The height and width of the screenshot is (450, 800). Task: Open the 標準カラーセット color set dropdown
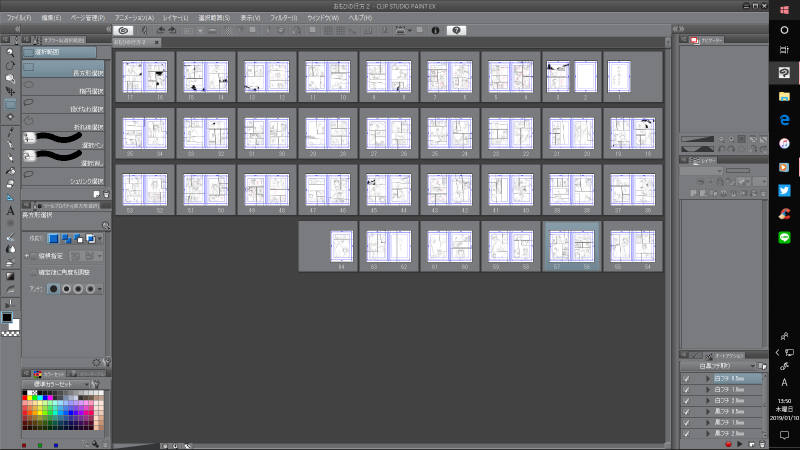(x=56, y=384)
